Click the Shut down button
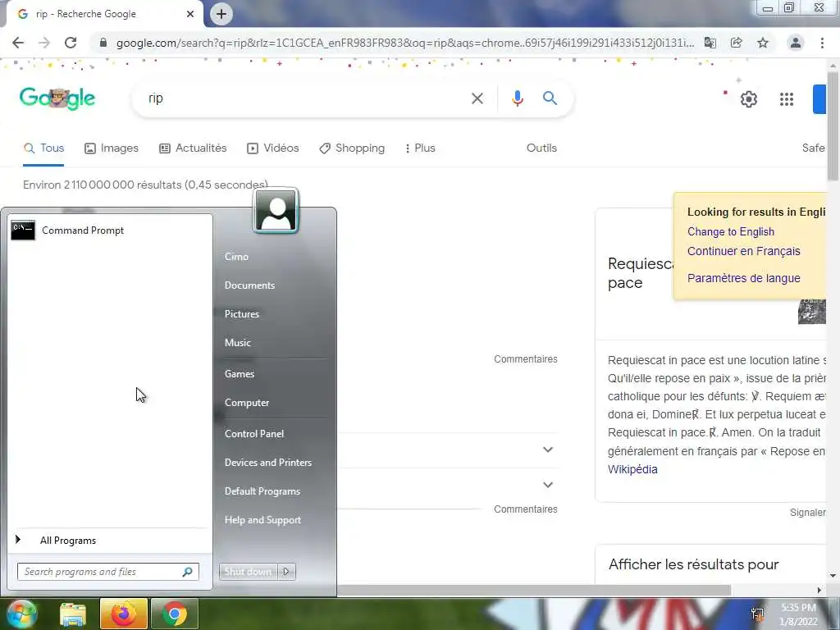This screenshot has width=840, height=630. click(248, 572)
